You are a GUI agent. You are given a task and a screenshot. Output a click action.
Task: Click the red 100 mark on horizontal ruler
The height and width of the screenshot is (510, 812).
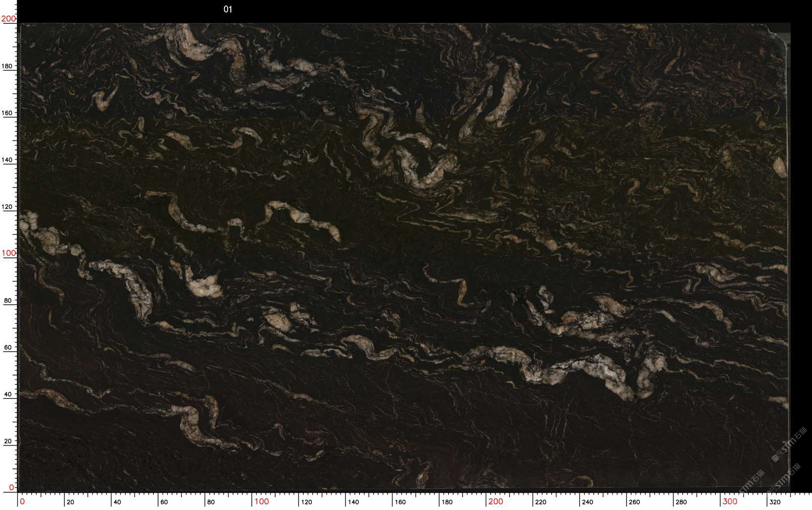[x=261, y=502]
